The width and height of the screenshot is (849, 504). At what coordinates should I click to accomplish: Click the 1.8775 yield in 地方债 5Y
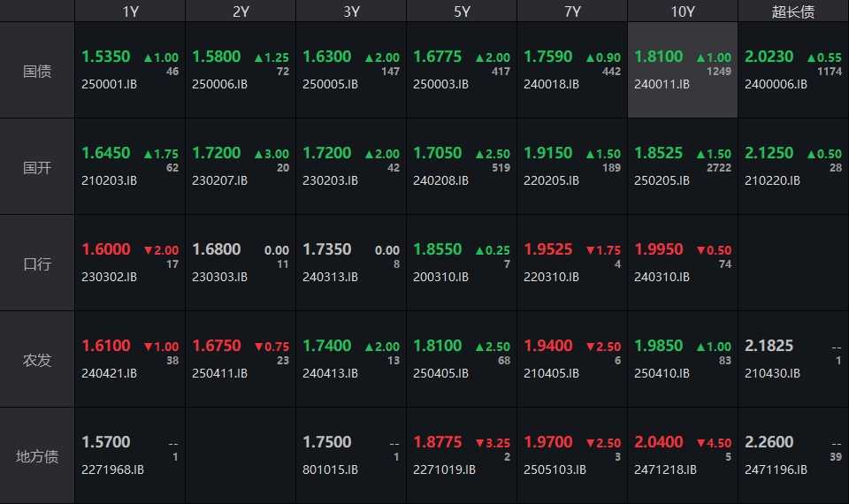coord(438,442)
